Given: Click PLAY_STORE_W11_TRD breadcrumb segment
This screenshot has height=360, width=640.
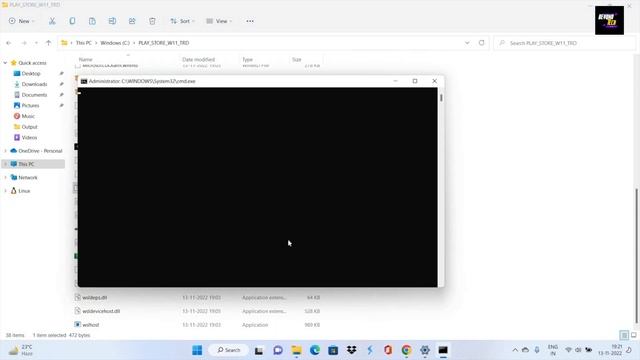Looking at the screenshot, I should pos(164,43).
